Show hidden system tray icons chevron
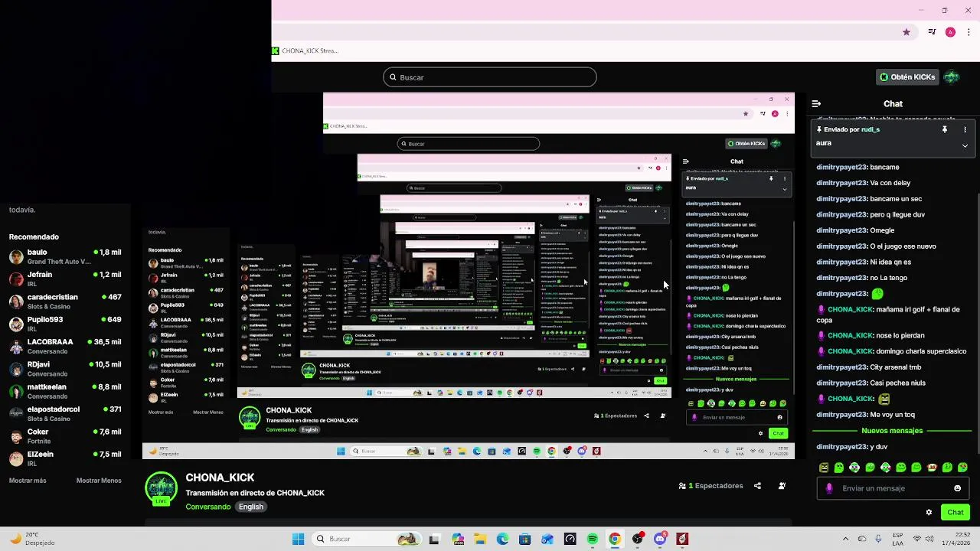The width and height of the screenshot is (980, 551). click(845, 539)
